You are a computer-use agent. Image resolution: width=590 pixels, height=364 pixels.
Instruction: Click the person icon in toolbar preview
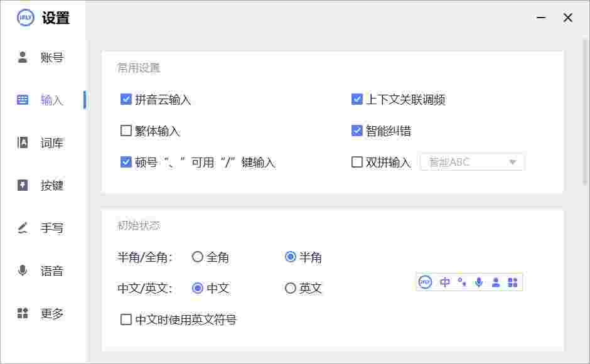[496, 282]
